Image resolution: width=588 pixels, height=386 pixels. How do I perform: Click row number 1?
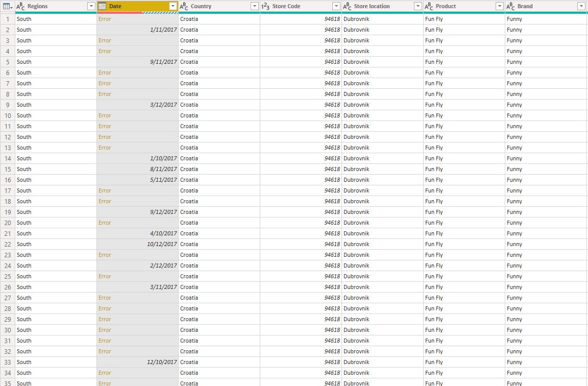8,19
